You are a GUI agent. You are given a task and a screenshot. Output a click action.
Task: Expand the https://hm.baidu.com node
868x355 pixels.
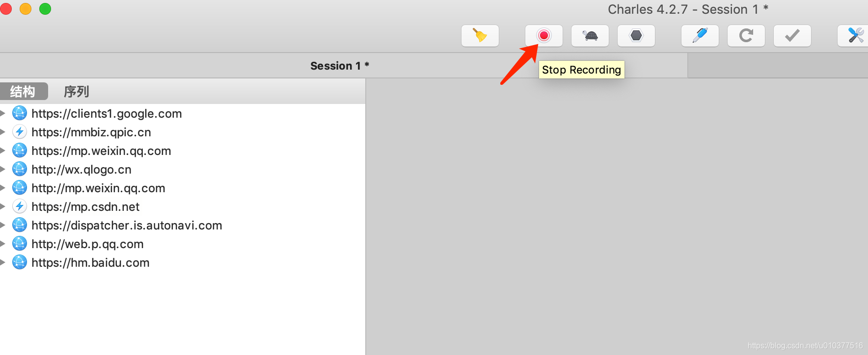coord(2,262)
